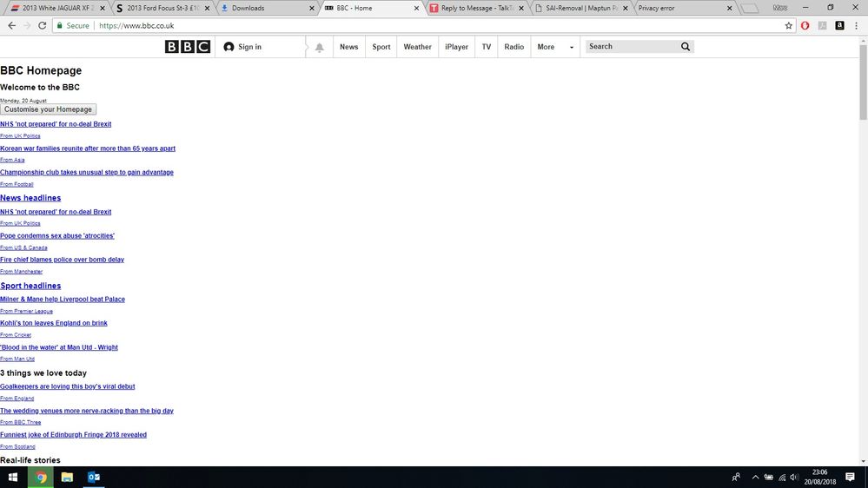Switch to the SAI-Removal Maptun tab

pyautogui.click(x=581, y=9)
